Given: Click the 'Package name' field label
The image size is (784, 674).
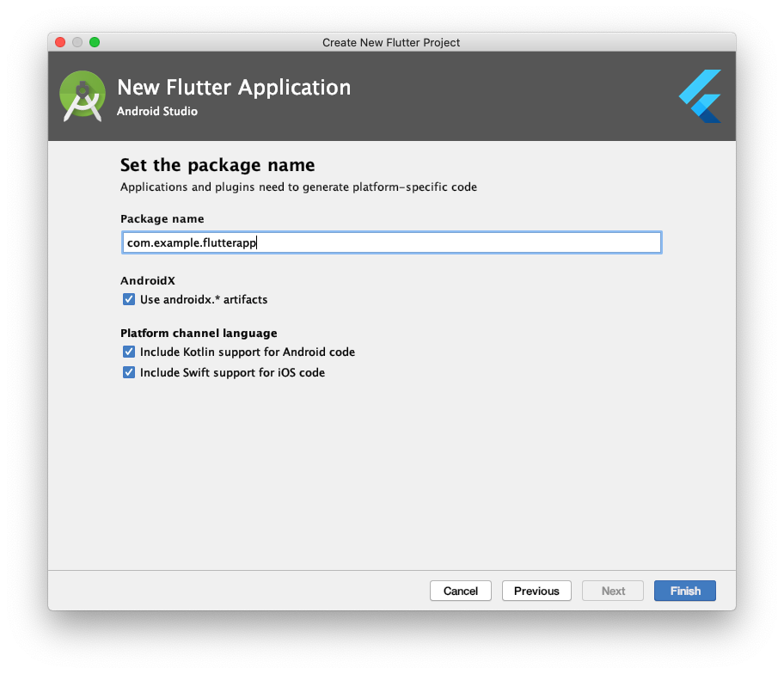Looking at the screenshot, I should click(x=162, y=218).
